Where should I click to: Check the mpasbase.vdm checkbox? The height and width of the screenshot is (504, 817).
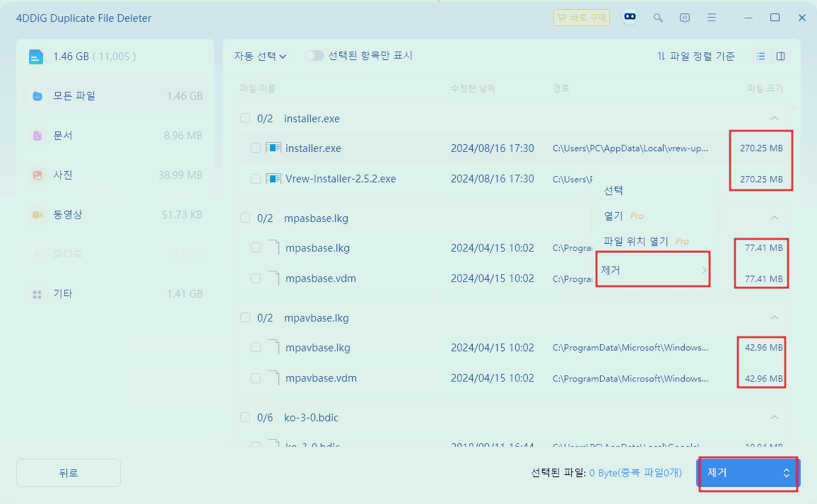point(256,279)
